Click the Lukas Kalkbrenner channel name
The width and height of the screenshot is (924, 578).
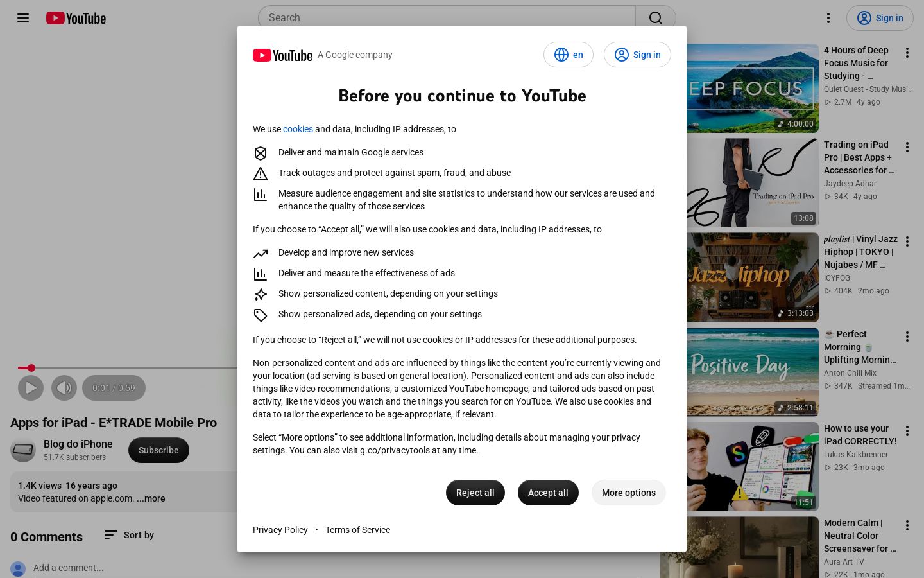[x=856, y=455]
